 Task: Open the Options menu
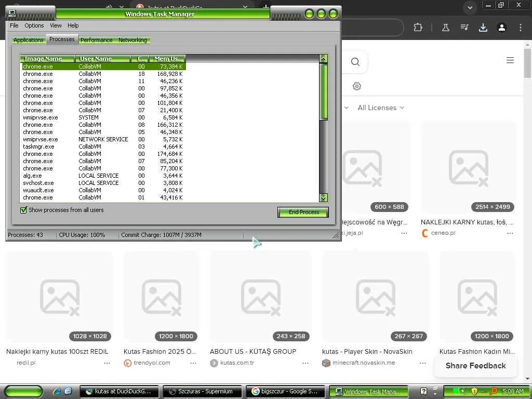34,25
